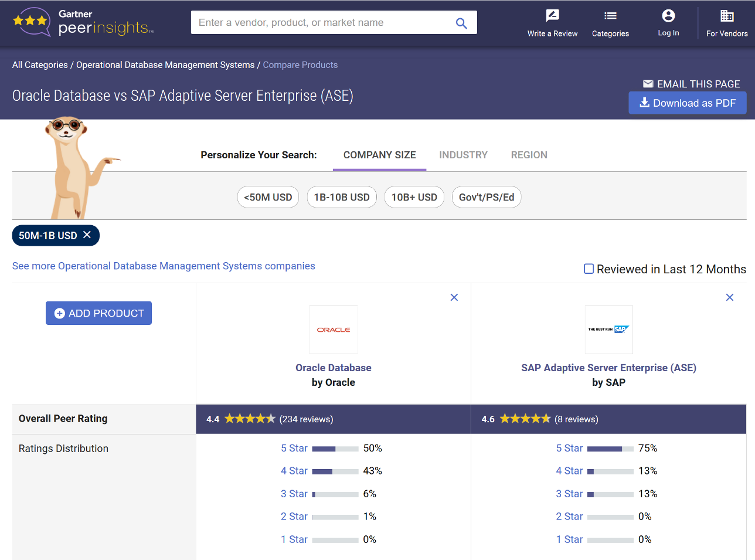This screenshot has height=560, width=755.
Task: Click SAP ASE's 2 Star rating link
Action: 570,517
